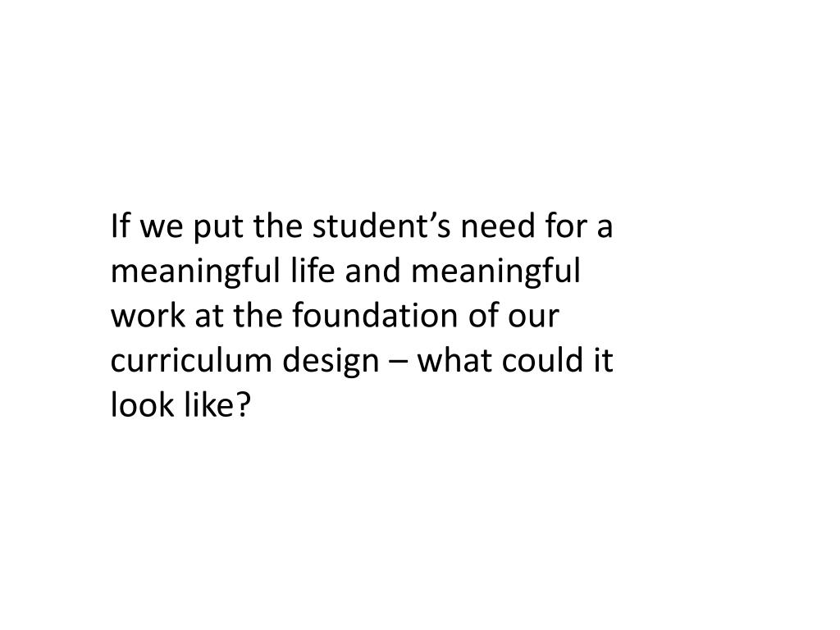Click the word "meaningful" ending the second line

click(x=496, y=273)
